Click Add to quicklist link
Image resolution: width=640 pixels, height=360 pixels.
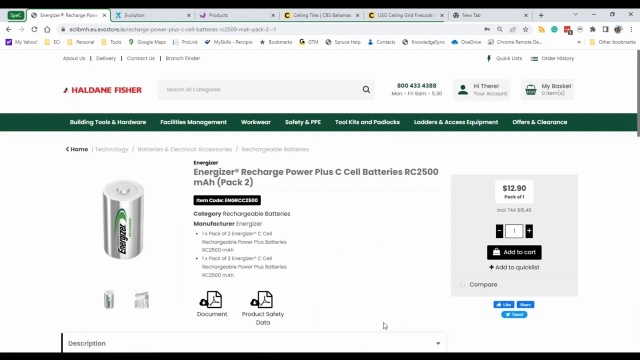[514, 267]
